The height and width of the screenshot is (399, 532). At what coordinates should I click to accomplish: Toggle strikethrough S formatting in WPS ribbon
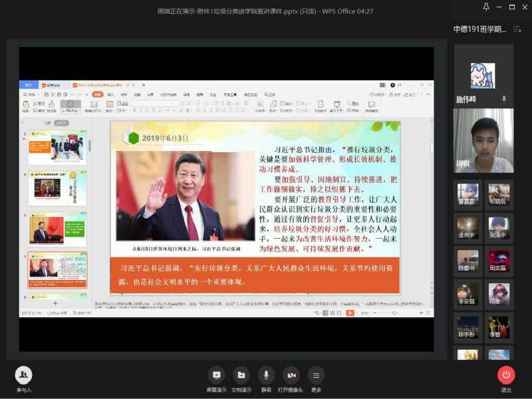pos(154,110)
